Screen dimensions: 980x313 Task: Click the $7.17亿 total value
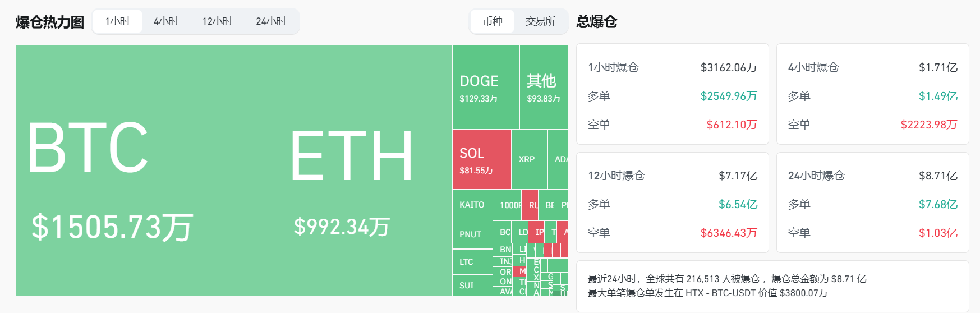tap(738, 176)
